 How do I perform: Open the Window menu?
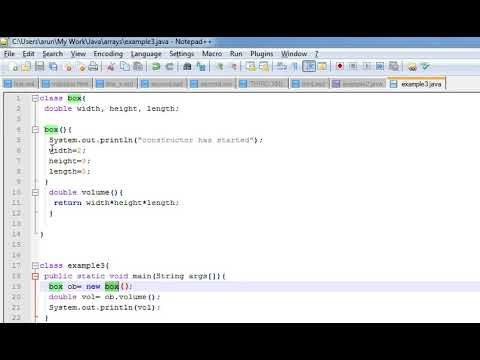point(294,54)
